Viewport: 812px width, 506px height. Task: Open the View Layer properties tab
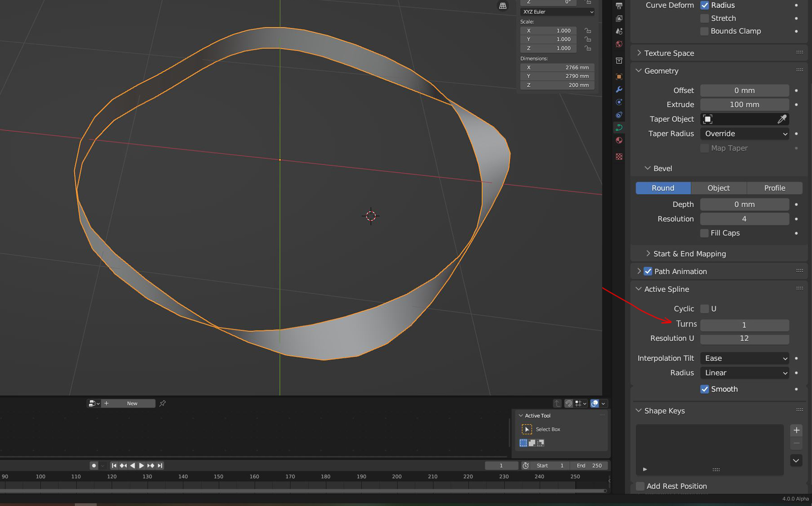point(619,19)
